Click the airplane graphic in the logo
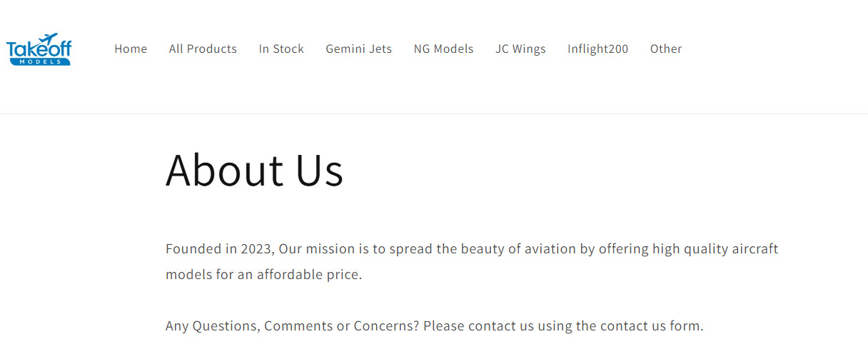 click(x=49, y=37)
